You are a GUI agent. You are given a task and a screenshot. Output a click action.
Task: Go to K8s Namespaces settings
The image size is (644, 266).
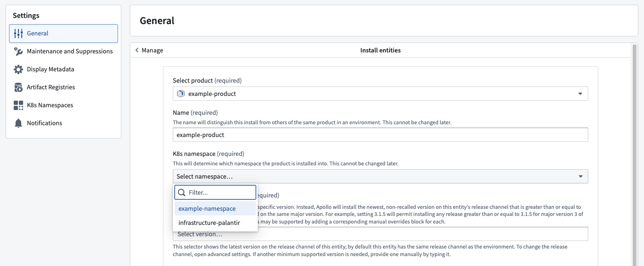[63, 105]
